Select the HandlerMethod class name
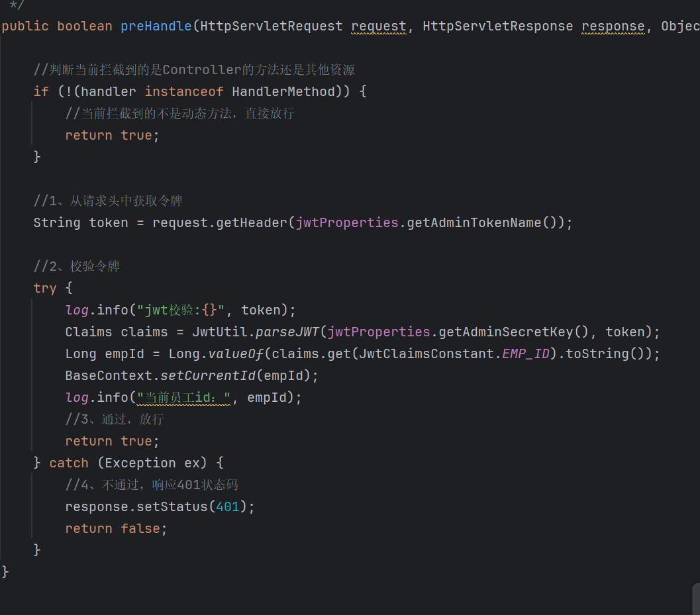This screenshot has width=700, height=615. coord(283,91)
